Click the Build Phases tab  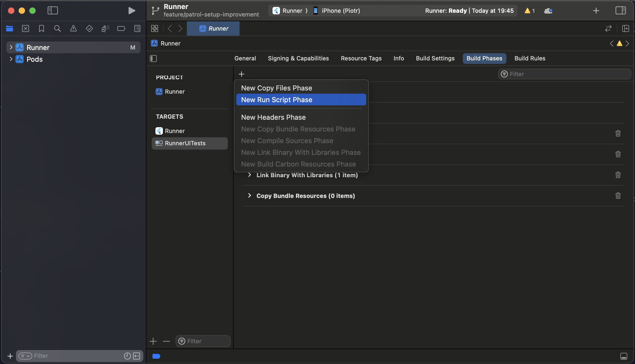(x=485, y=59)
